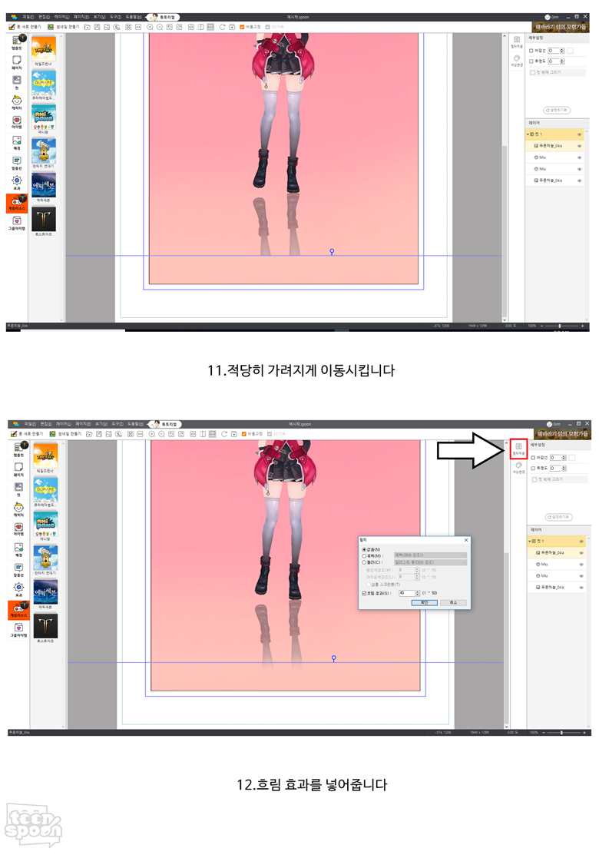Click the rotate arrow icon in lower screenshot toolbar

(224, 434)
